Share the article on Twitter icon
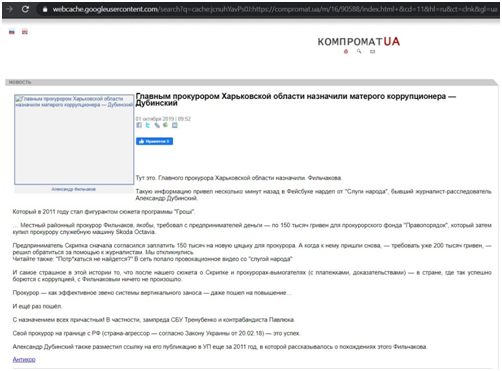The width and height of the screenshot is (502, 371). tap(148, 125)
